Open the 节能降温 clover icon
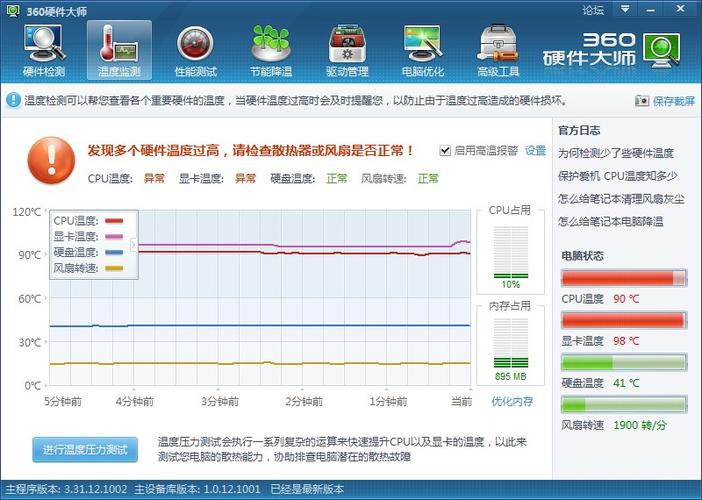702x500 pixels. point(271,51)
